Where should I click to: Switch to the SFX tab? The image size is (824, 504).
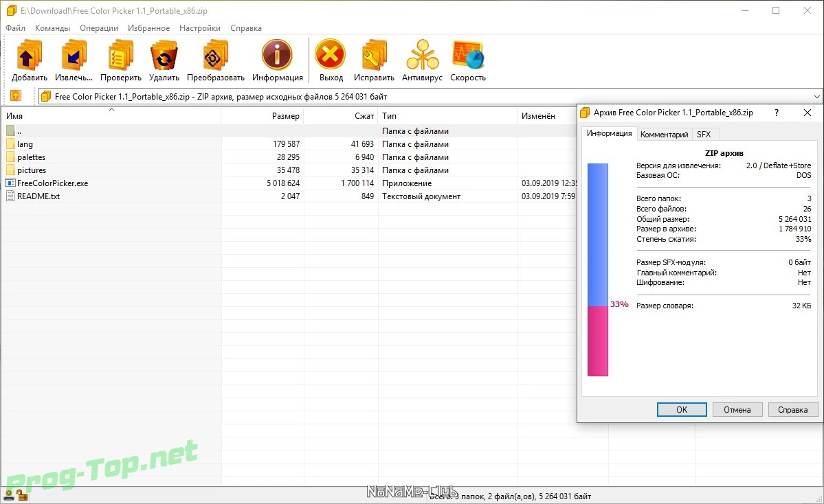coord(704,135)
